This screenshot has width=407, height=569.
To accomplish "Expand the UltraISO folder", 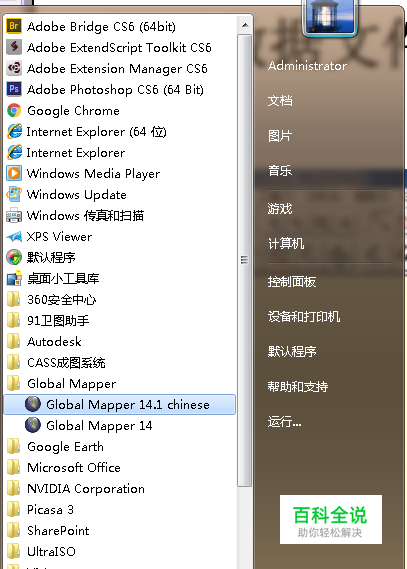I will tap(41, 552).
